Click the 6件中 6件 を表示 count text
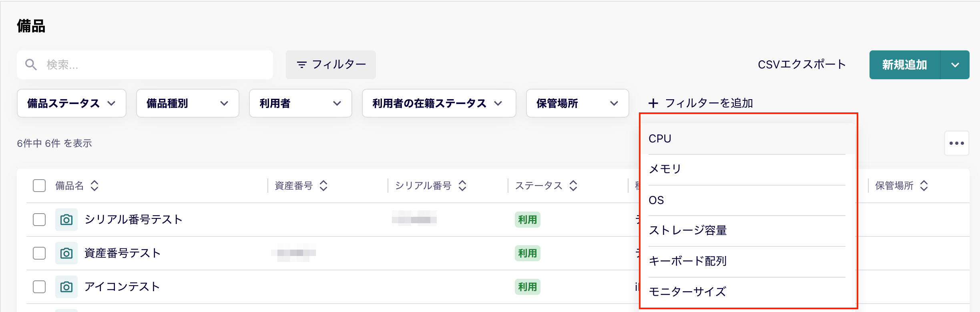980x312 pixels. click(54, 143)
